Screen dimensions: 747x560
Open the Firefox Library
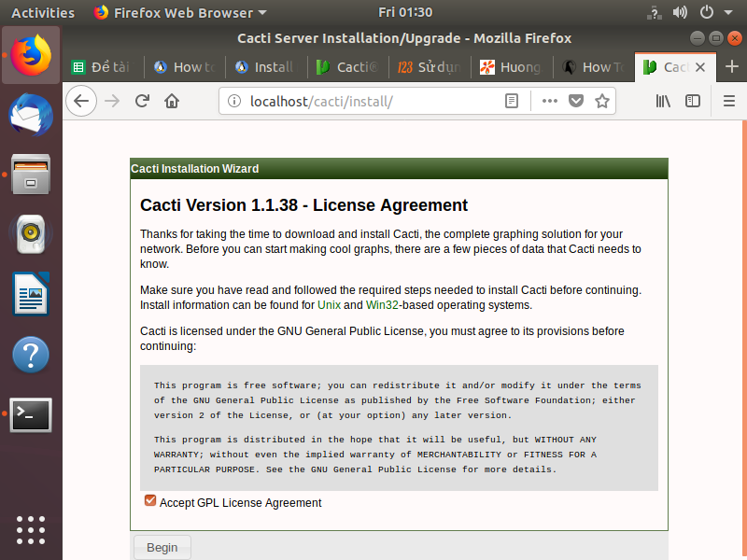tap(663, 101)
